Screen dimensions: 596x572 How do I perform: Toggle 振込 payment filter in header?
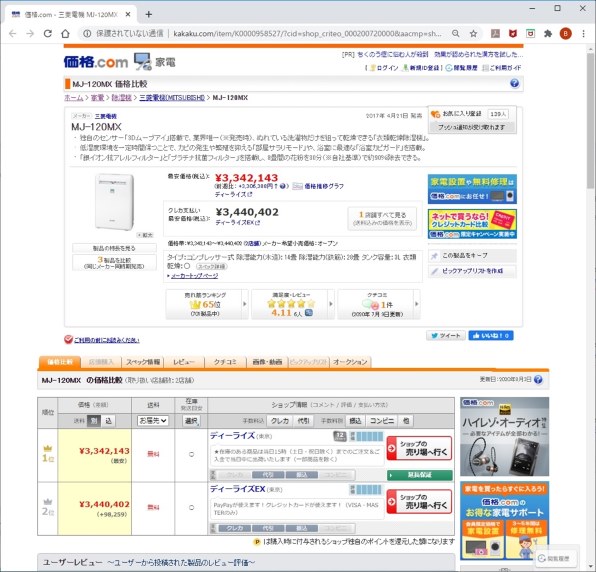click(355, 421)
